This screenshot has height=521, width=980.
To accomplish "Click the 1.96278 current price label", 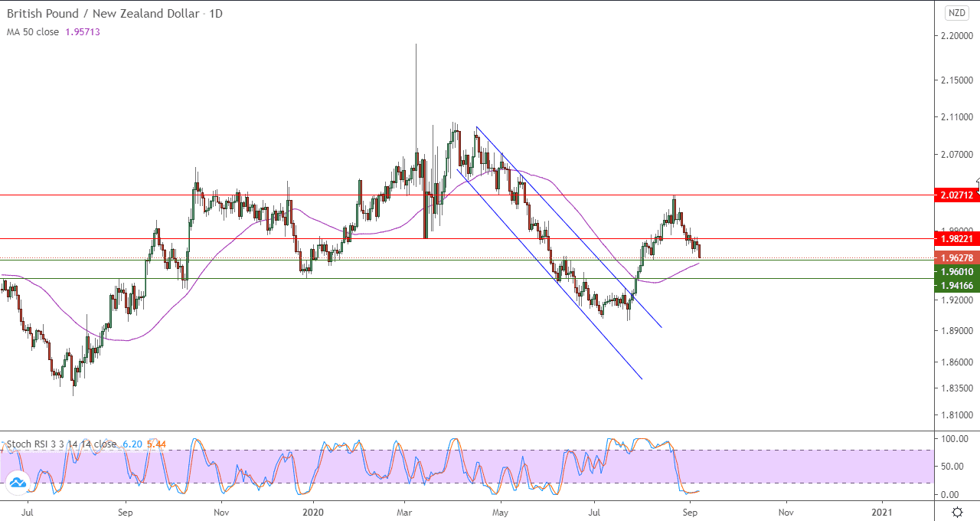I will (x=957, y=258).
